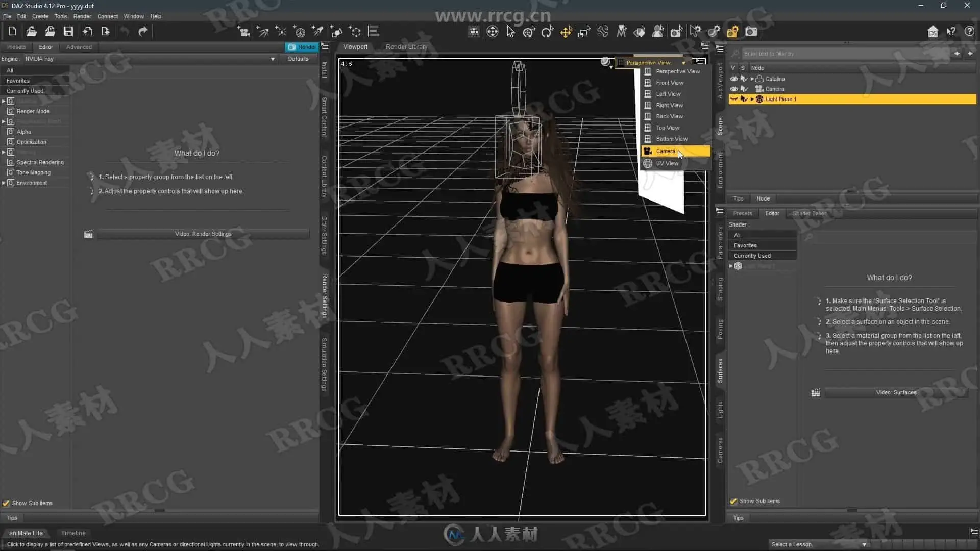Select the Scale tool icon
The image size is (980, 551).
click(584, 32)
